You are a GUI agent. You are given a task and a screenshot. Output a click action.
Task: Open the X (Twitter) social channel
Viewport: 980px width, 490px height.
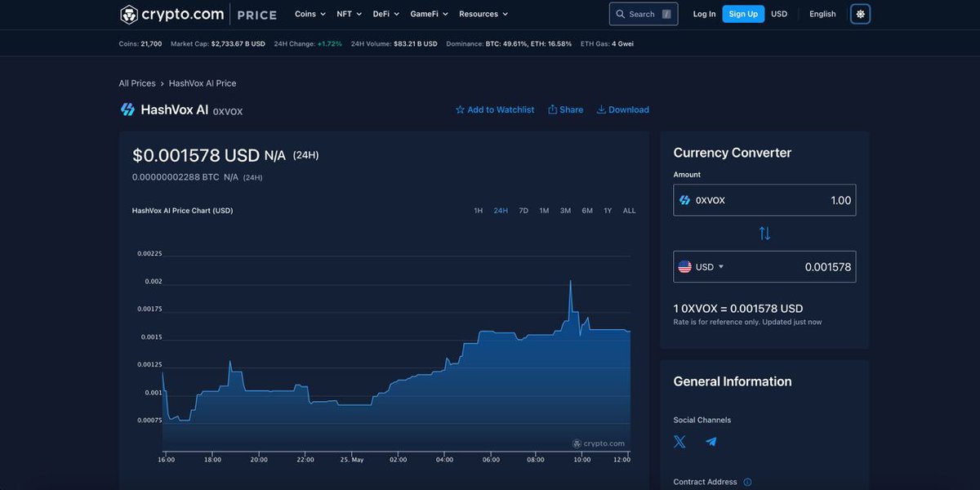(679, 442)
